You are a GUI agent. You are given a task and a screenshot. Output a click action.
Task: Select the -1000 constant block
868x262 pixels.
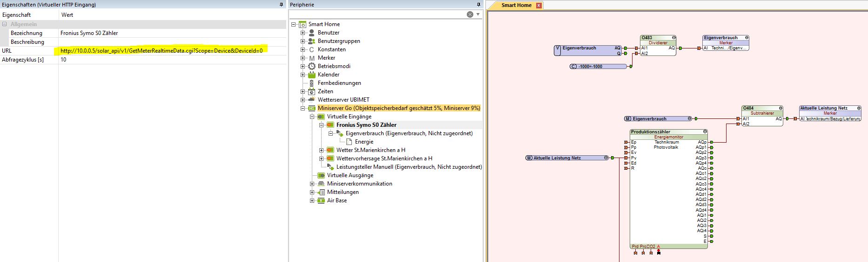tap(598, 66)
